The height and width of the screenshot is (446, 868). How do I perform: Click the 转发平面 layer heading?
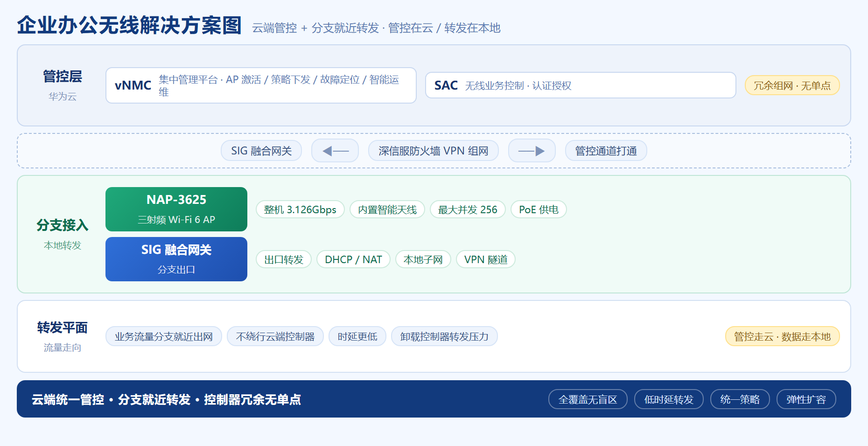pyautogui.click(x=63, y=328)
